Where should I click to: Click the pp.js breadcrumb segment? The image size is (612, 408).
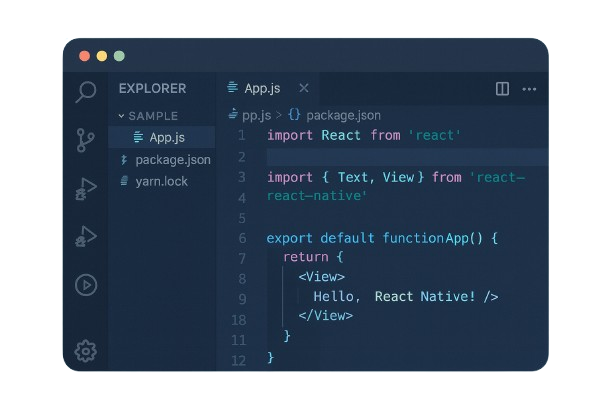(x=256, y=116)
